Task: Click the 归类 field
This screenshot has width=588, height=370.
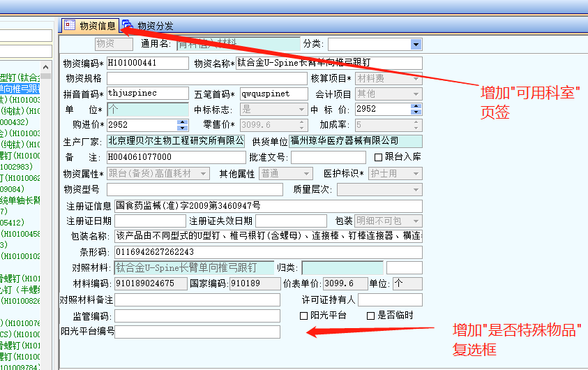Action: pyautogui.click(x=342, y=267)
